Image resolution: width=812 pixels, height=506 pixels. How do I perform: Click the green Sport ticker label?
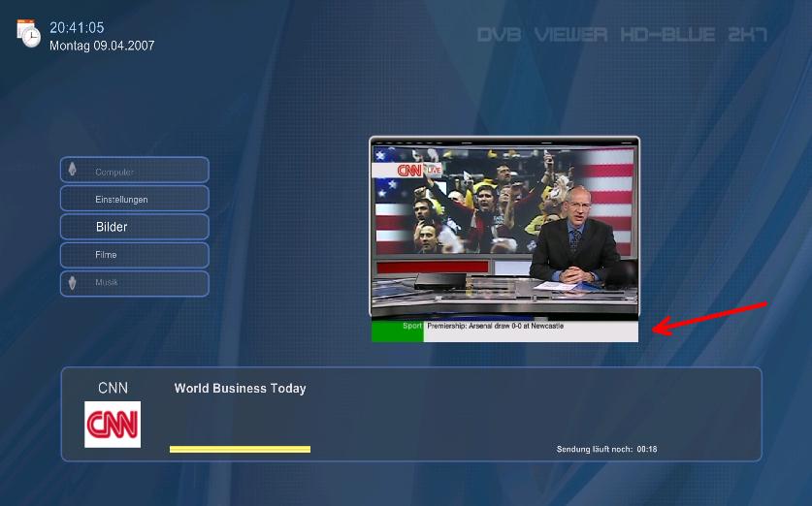tap(398, 332)
